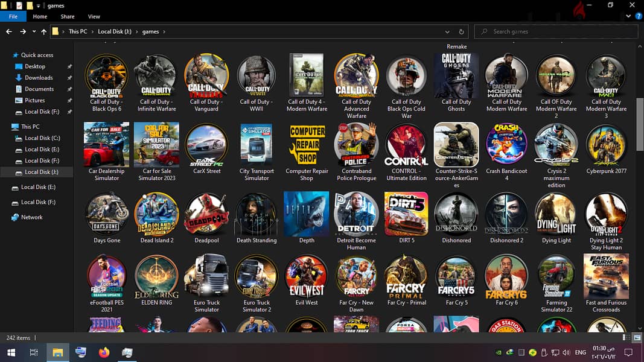This screenshot has width=644, height=362.
Task: Select the Detroit Become Human icon
Action: pyautogui.click(x=356, y=214)
